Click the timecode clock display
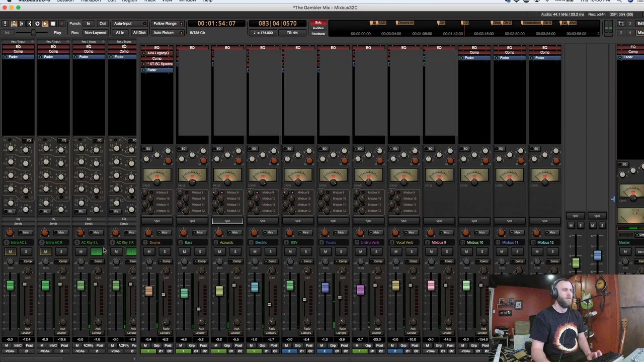 point(216,24)
